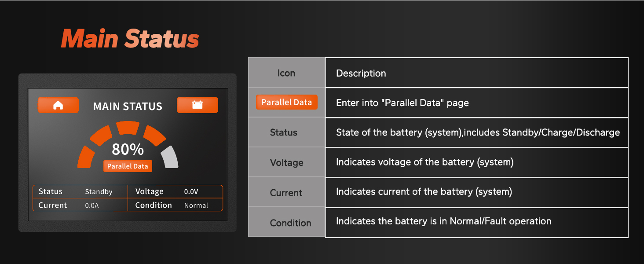The height and width of the screenshot is (264, 644).
Task: Click the Description column header
Action: point(477,73)
